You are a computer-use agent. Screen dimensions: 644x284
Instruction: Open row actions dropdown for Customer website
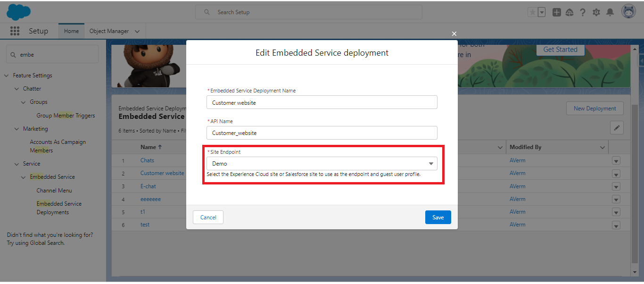(616, 174)
